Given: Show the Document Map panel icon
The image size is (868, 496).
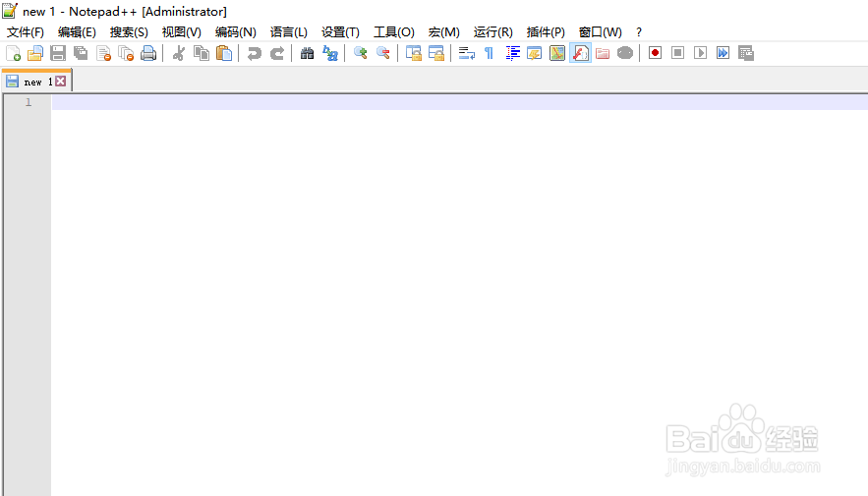Looking at the screenshot, I should point(557,53).
